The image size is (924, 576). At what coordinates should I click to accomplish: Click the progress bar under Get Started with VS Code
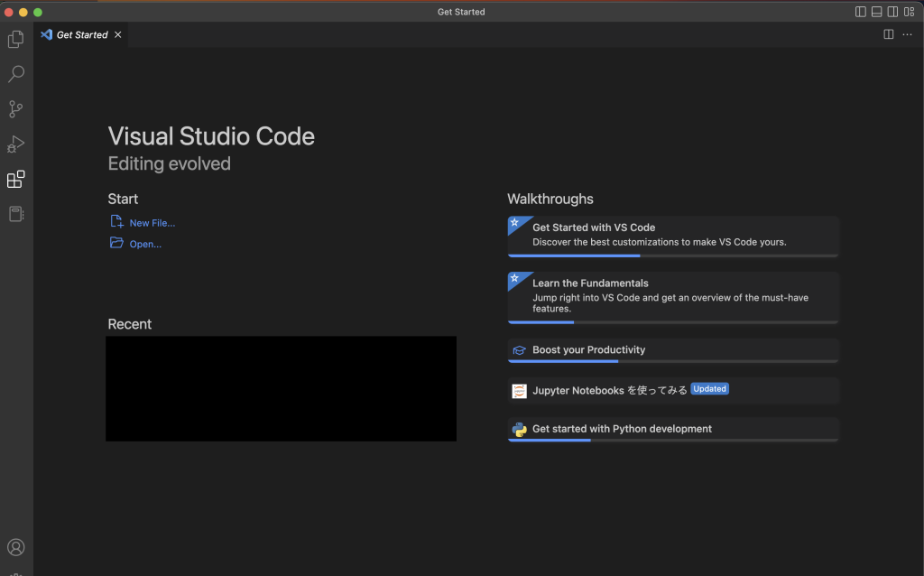[673, 255]
